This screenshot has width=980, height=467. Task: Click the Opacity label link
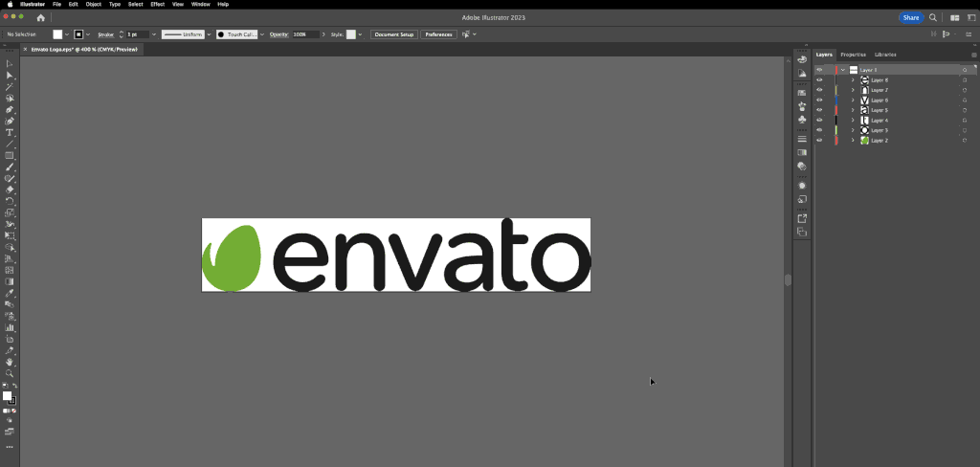[278, 34]
